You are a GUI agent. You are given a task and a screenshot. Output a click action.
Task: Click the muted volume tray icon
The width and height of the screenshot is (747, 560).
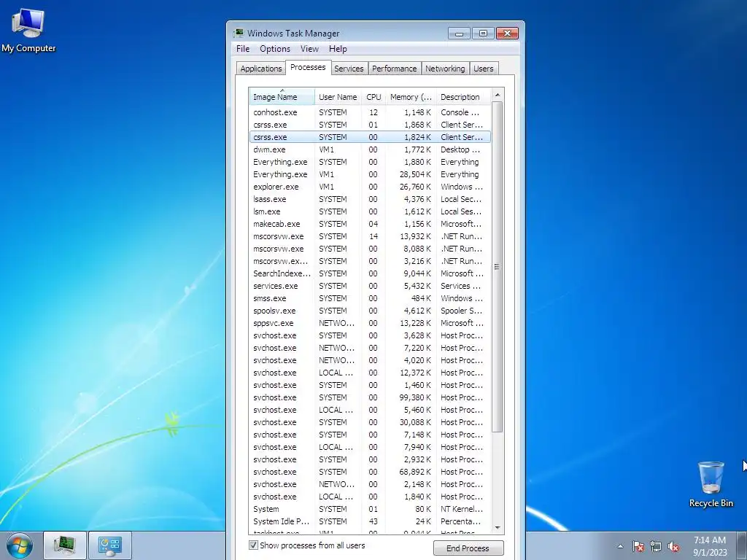click(673, 547)
